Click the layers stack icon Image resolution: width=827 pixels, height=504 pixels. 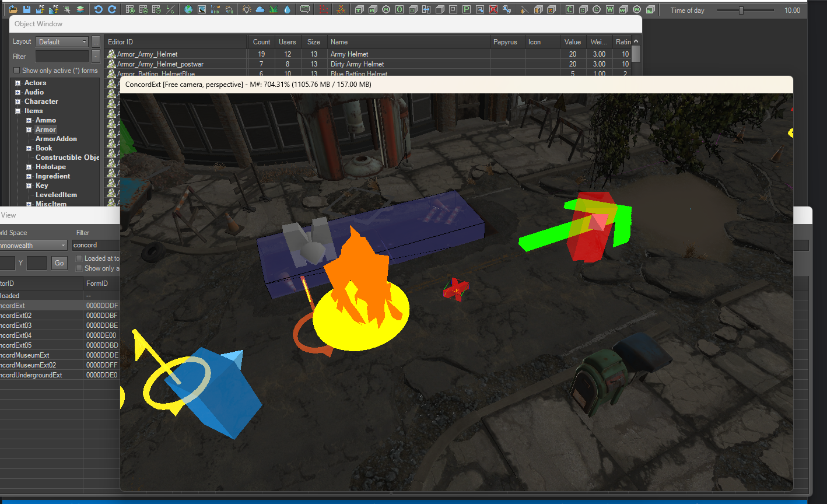(x=80, y=9)
